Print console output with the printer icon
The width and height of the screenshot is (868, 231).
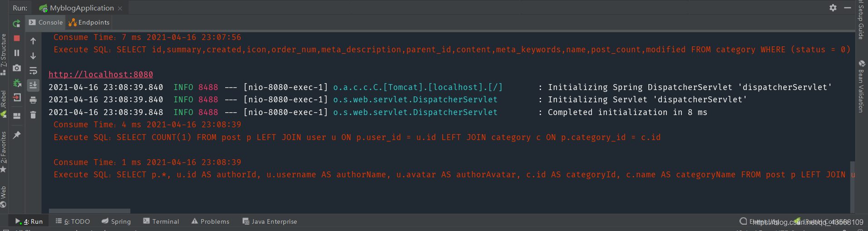click(33, 100)
